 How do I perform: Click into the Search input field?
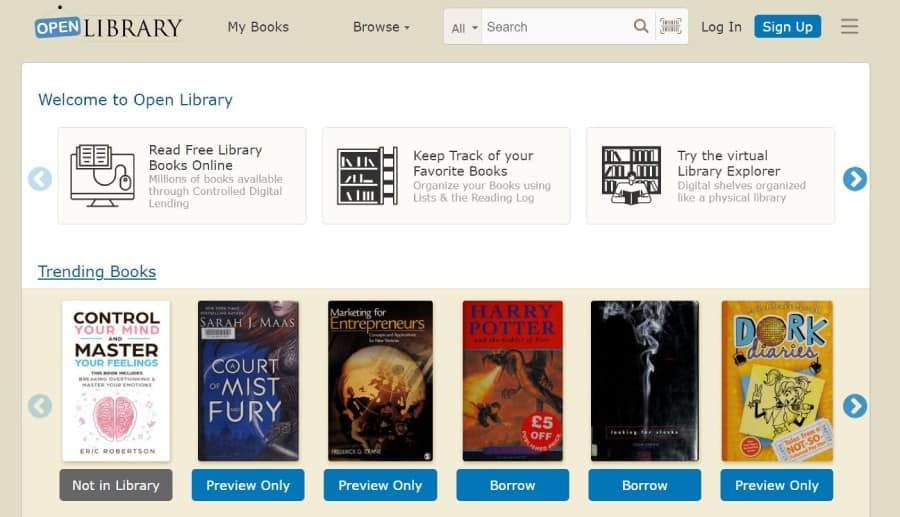[555, 27]
